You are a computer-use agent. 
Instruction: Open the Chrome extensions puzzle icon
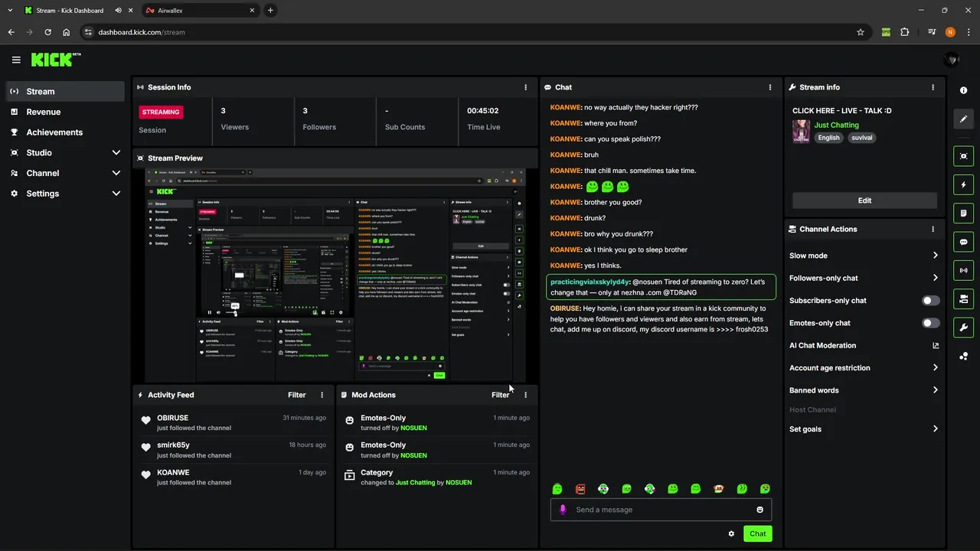[905, 32]
